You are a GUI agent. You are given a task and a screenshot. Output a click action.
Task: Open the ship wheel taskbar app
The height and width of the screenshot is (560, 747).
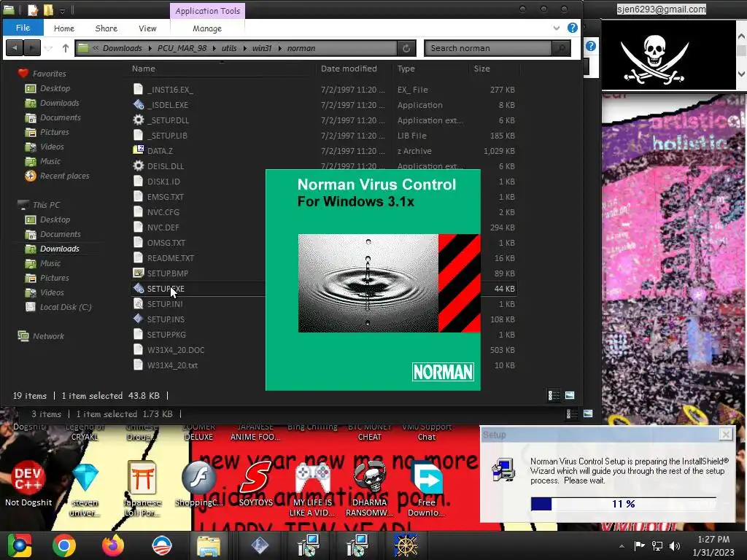[406, 545]
